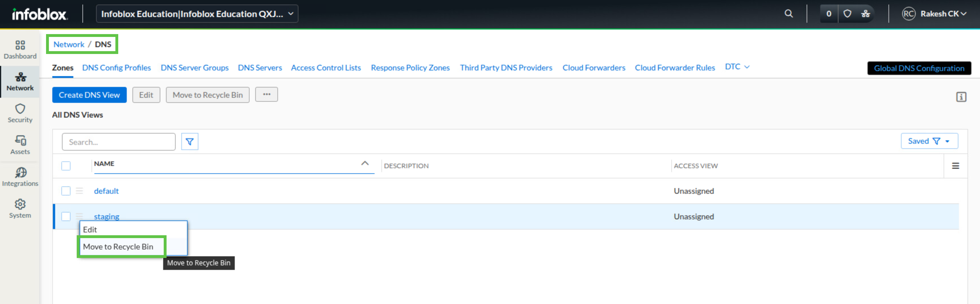The width and height of the screenshot is (980, 304).
Task: Click the toolbar Edit button
Action: (146, 95)
